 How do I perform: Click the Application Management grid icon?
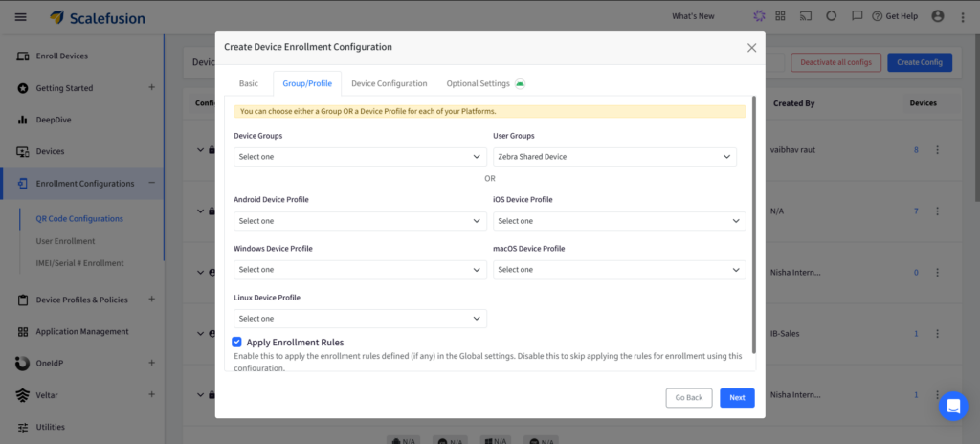point(23,331)
